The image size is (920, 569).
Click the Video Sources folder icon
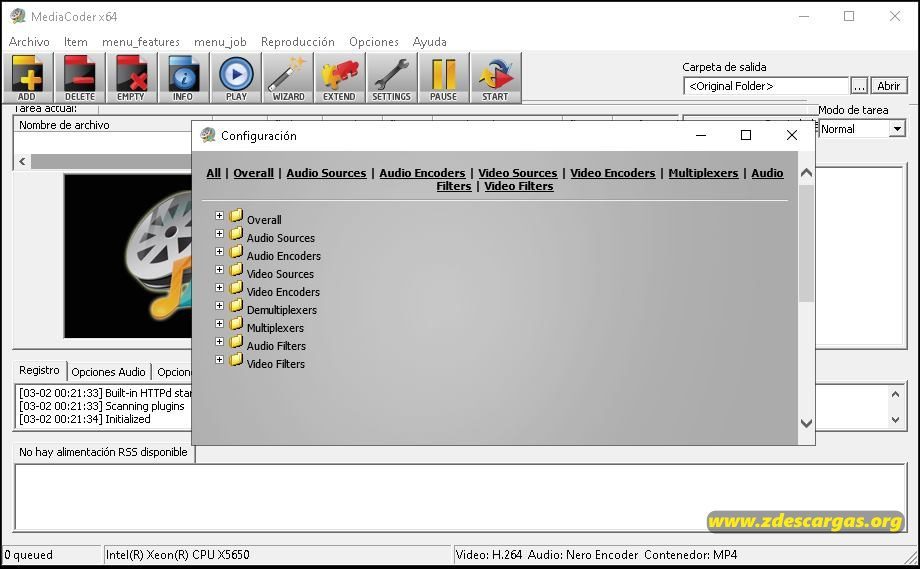coord(236,270)
